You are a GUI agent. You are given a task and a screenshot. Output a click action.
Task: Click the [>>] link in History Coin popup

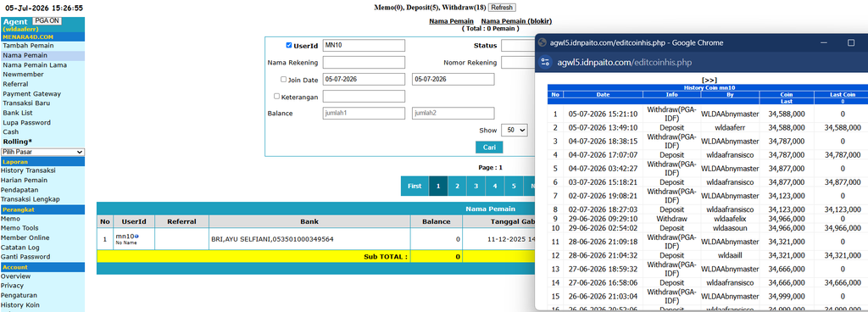[709, 81]
